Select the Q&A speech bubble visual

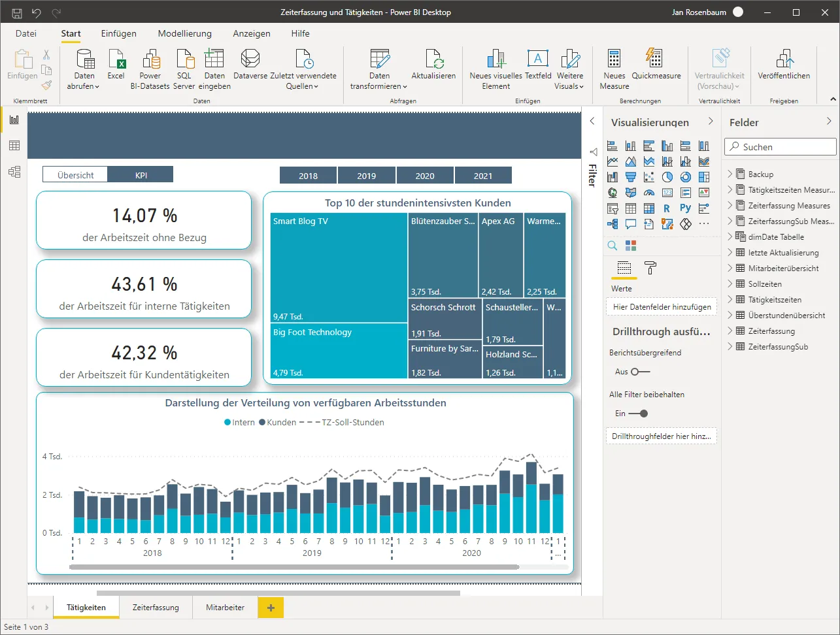point(631,224)
